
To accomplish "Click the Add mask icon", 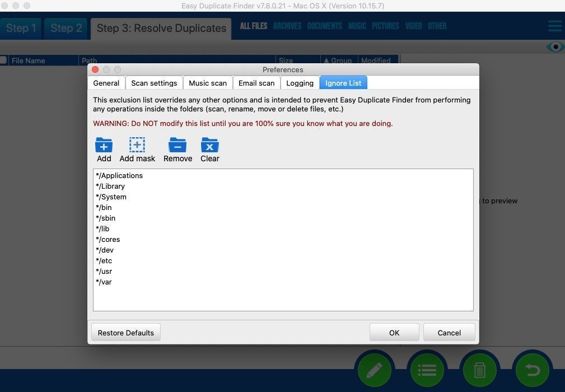I will coord(137,145).
